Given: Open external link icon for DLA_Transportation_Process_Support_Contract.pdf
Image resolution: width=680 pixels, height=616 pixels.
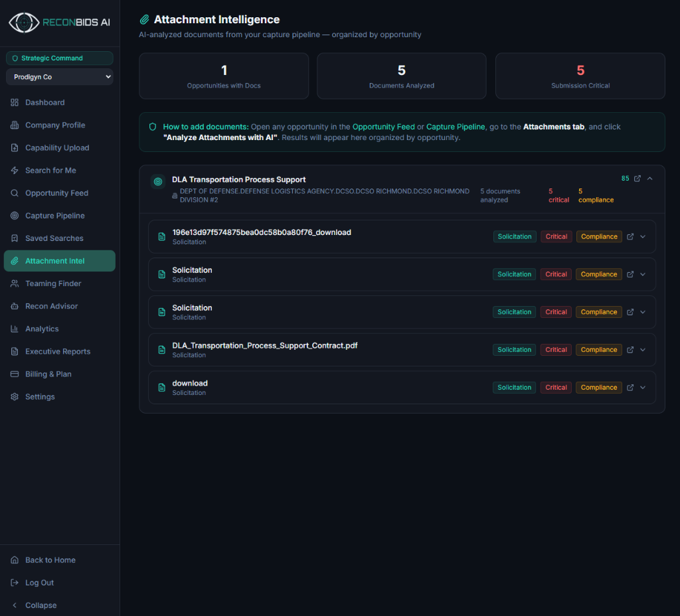Looking at the screenshot, I should pos(630,350).
